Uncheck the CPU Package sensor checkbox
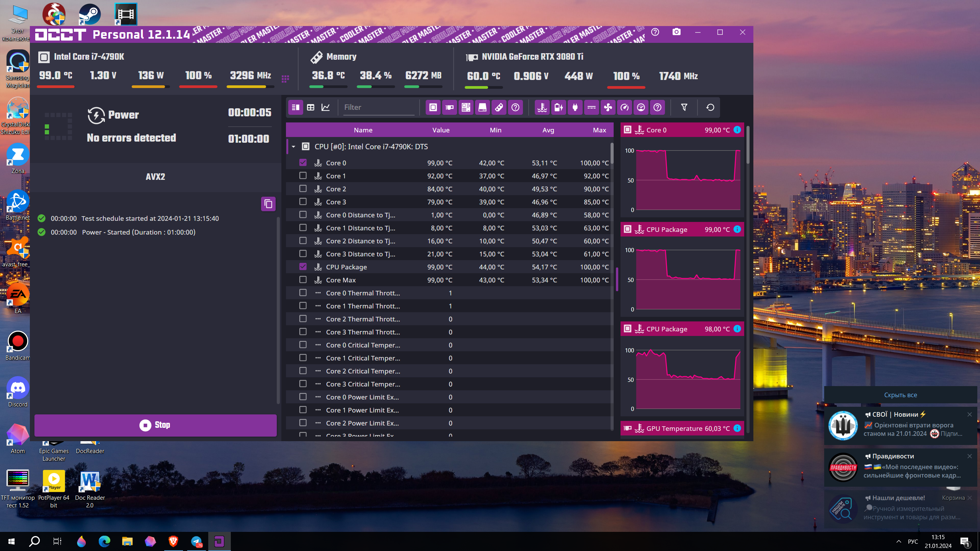Viewport: 980px width, 551px height. [x=303, y=267]
